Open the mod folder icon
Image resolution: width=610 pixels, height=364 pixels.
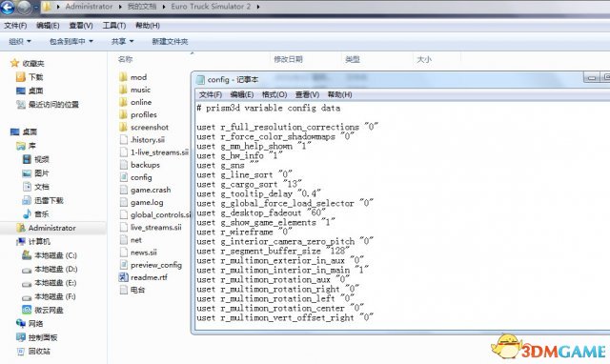[x=123, y=77]
